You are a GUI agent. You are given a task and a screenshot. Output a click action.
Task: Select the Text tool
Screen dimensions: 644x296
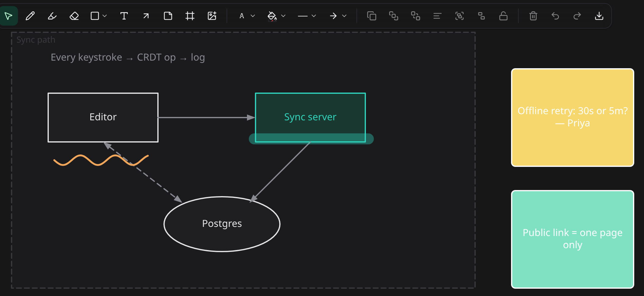click(124, 16)
